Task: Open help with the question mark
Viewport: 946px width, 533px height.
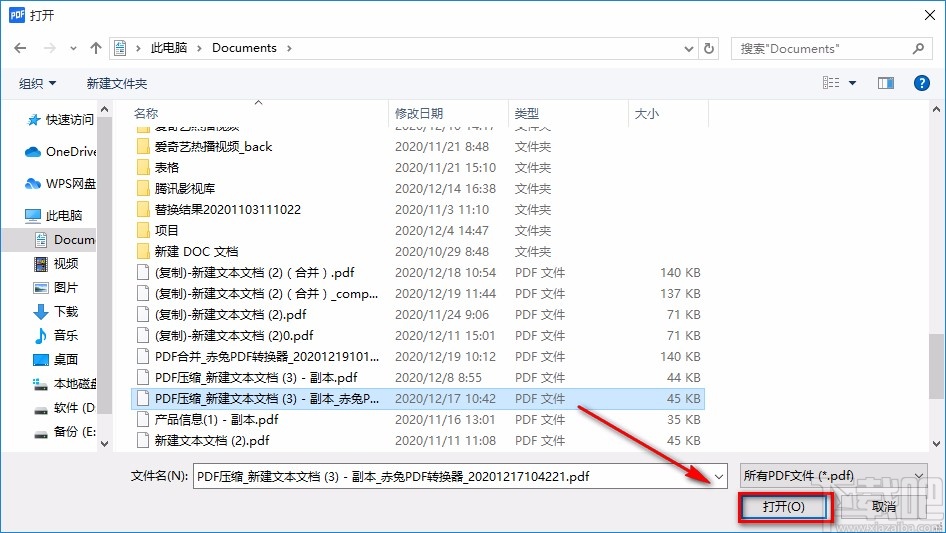Action: [921, 83]
